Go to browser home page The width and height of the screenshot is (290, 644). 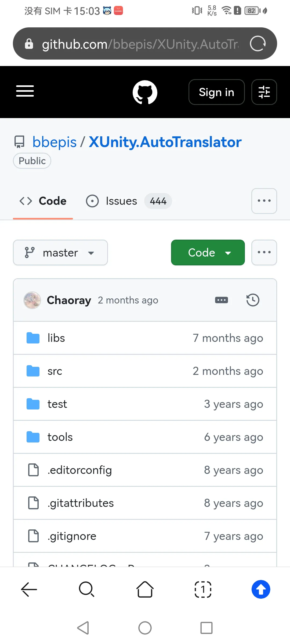point(145,590)
